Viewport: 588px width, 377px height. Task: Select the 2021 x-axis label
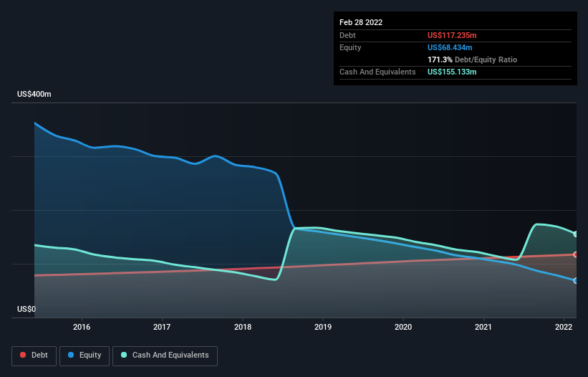point(483,327)
